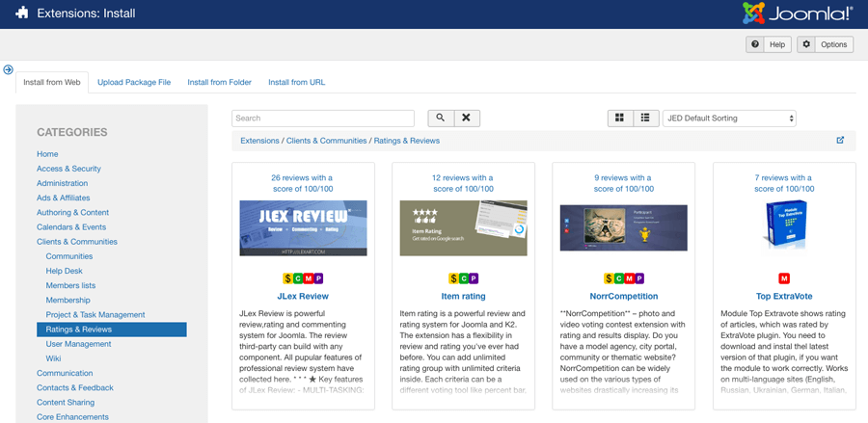Select Home category

[x=47, y=154]
